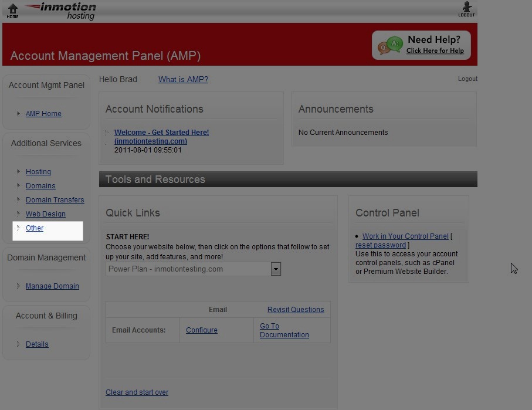Viewport: 532px width, 410px height.
Task: Select the Other services link
Action: (35, 228)
